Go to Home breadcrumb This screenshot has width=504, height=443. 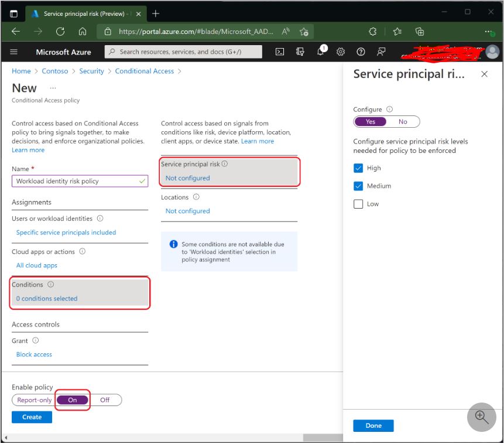coord(21,71)
